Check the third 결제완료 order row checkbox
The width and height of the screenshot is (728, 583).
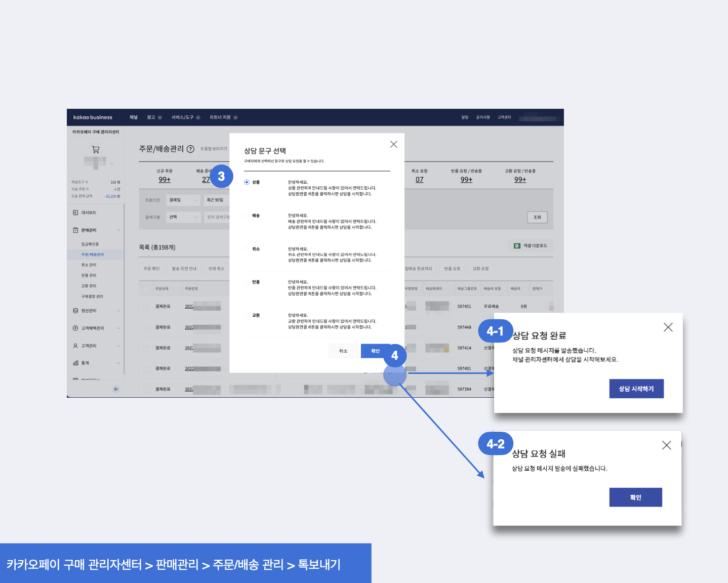(146, 348)
